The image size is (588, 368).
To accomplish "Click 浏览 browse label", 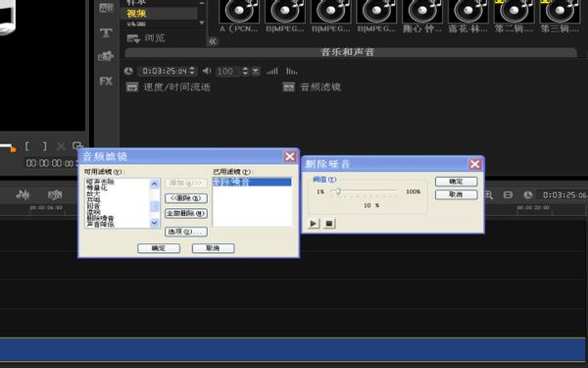I will (x=154, y=38).
